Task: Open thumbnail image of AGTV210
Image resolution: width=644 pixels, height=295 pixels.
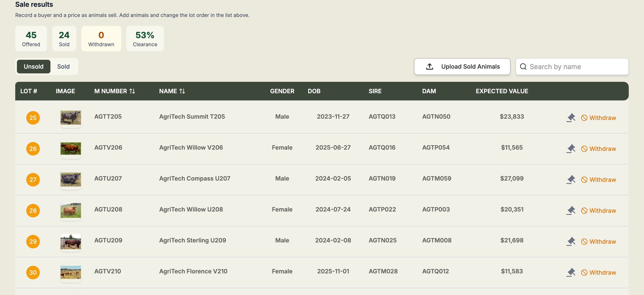Action: pos(71,273)
